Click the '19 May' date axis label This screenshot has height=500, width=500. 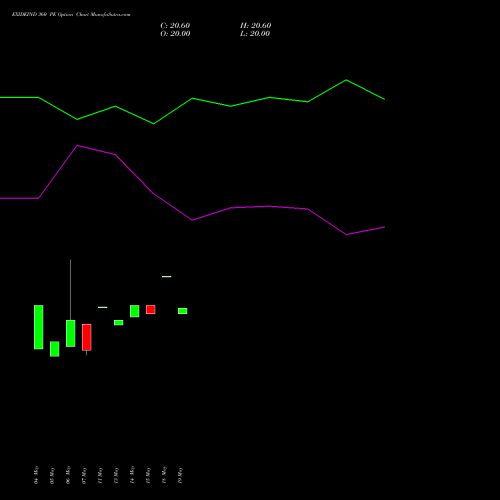pyautogui.click(x=180, y=475)
